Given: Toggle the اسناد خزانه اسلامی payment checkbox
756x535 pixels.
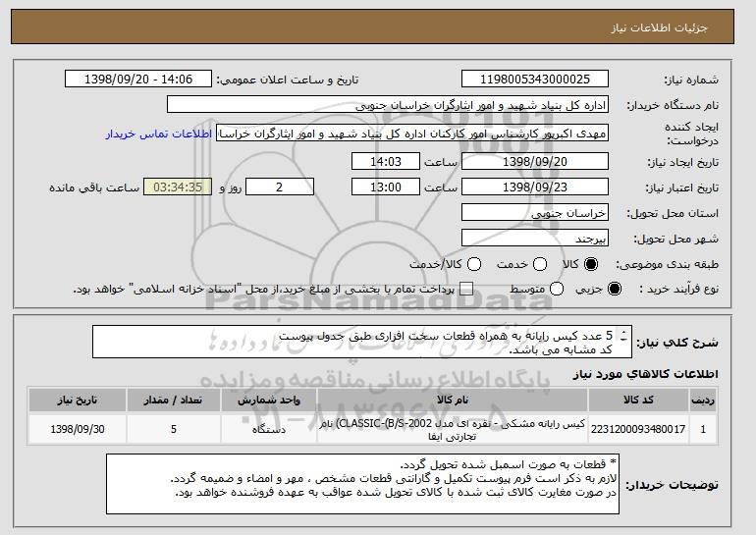Looking at the screenshot, I should [465, 290].
